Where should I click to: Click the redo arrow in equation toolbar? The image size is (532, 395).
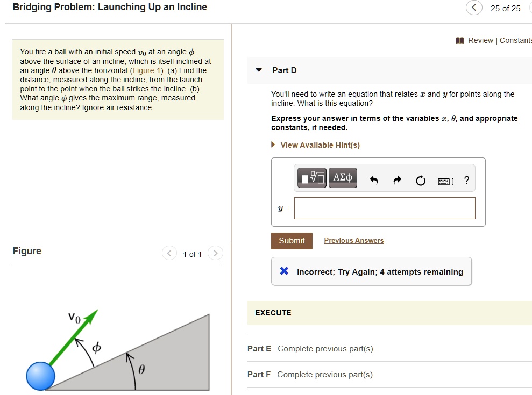tap(396, 179)
